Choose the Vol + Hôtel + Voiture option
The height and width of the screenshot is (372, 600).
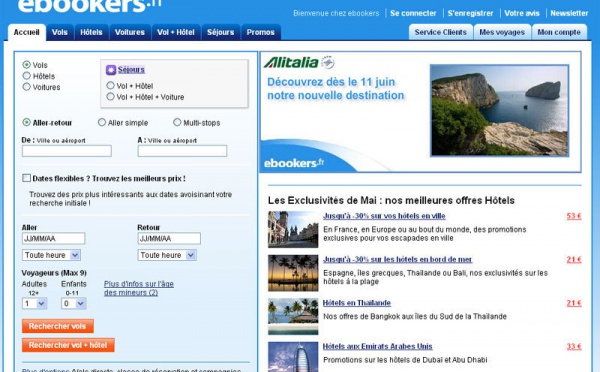tap(110, 96)
